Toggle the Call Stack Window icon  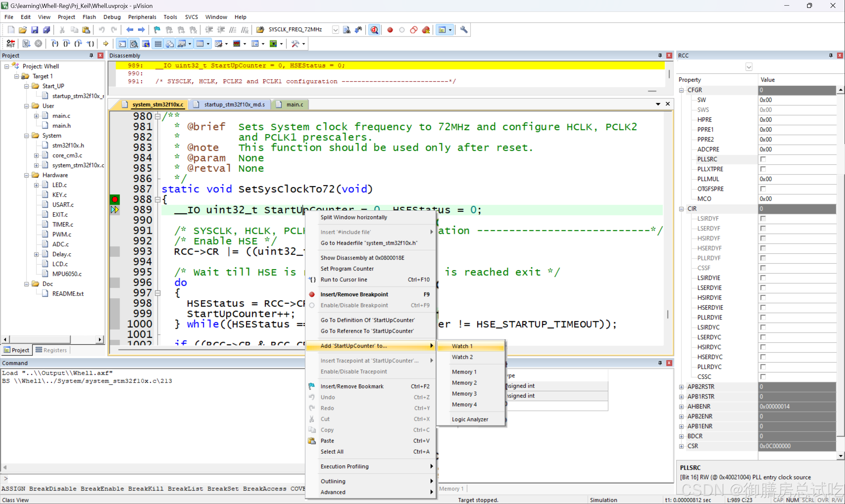170,44
